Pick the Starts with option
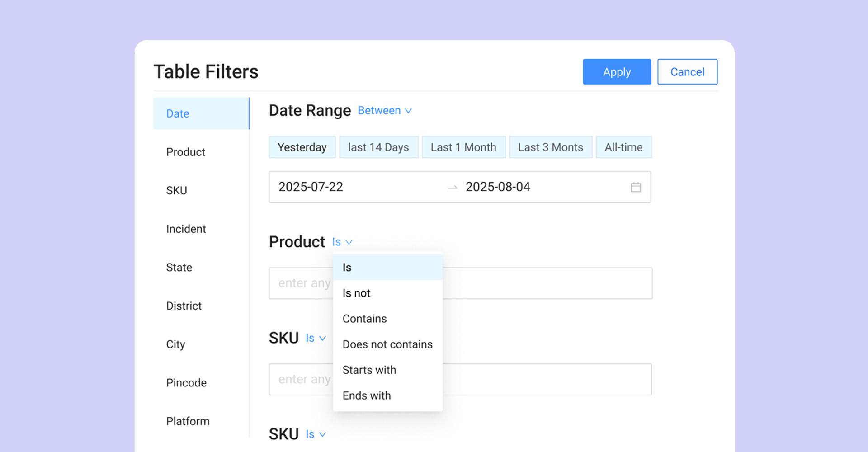This screenshot has width=868, height=452. pos(387,370)
